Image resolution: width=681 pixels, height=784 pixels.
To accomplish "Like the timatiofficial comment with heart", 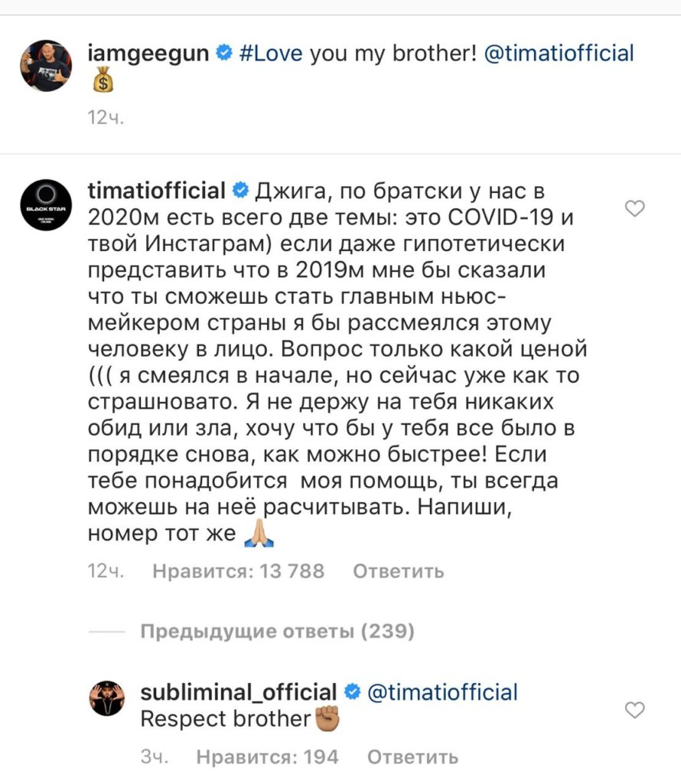I will point(635,208).
